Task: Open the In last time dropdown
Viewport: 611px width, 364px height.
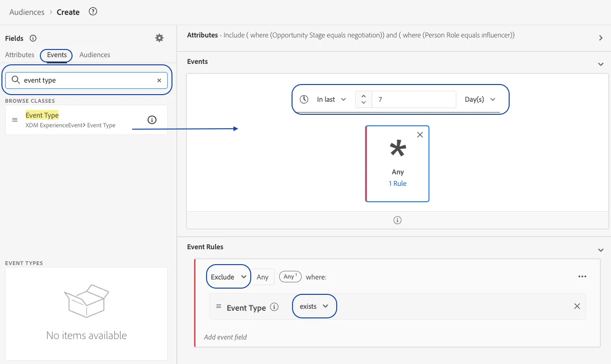Action: pyautogui.click(x=331, y=99)
